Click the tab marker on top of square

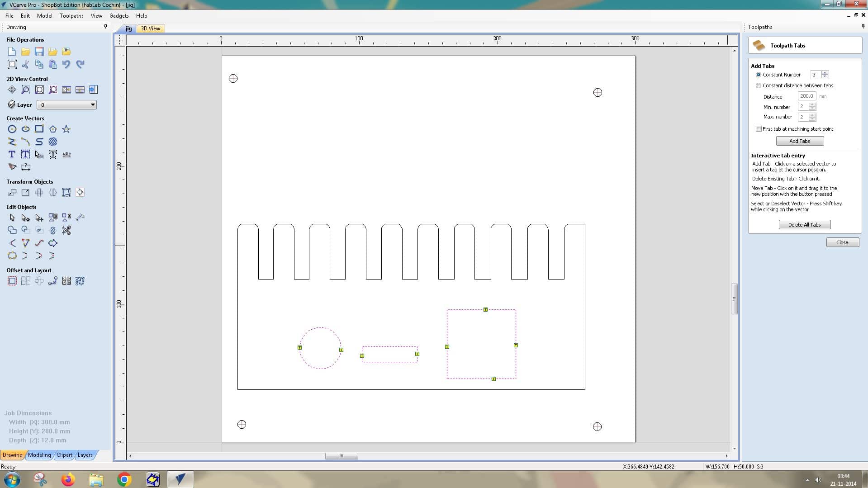click(x=485, y=310)
